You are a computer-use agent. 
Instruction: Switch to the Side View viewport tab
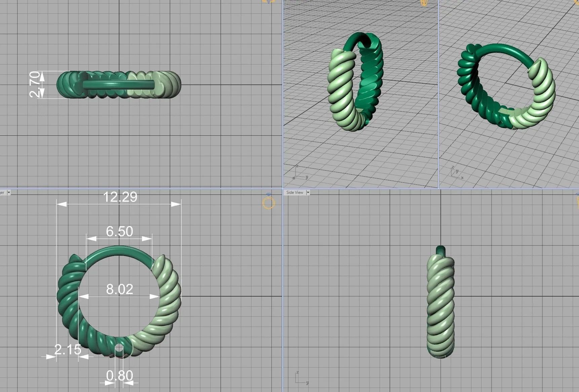[x=295, y=192]
